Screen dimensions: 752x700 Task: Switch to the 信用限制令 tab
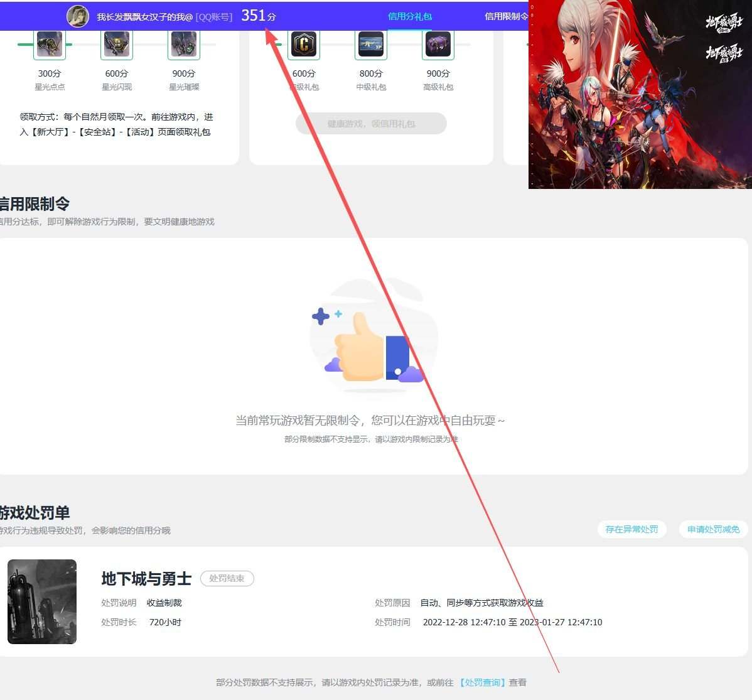(506, 17)
